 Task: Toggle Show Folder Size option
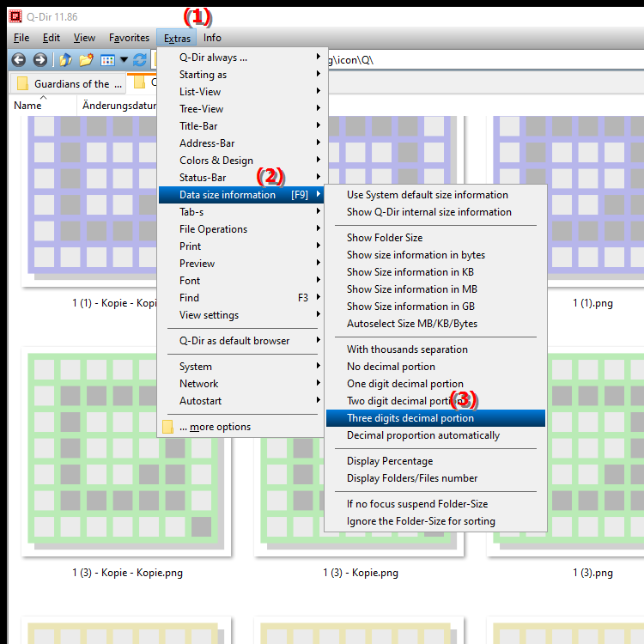pyautogui.click(x=435, y=238)
